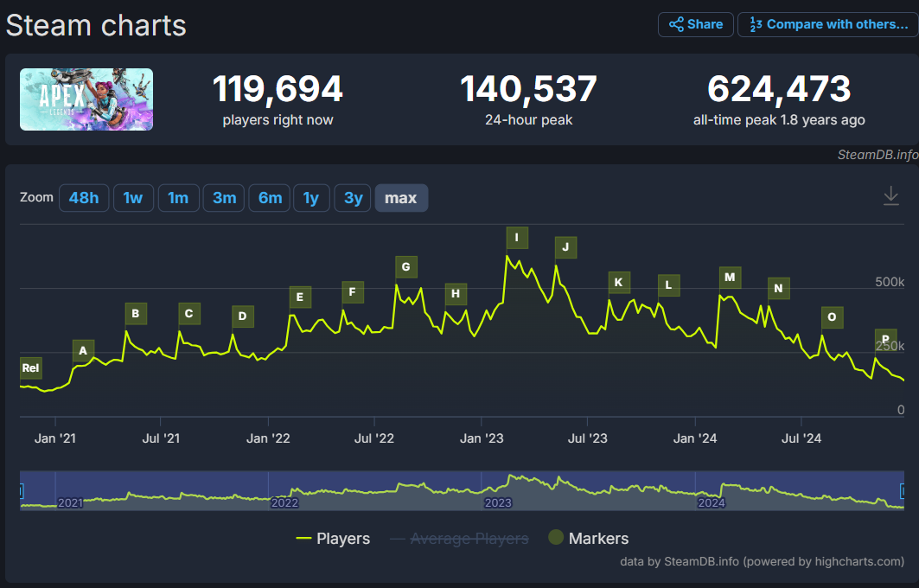Click chart marker K
919x588 pixels.
619,283
